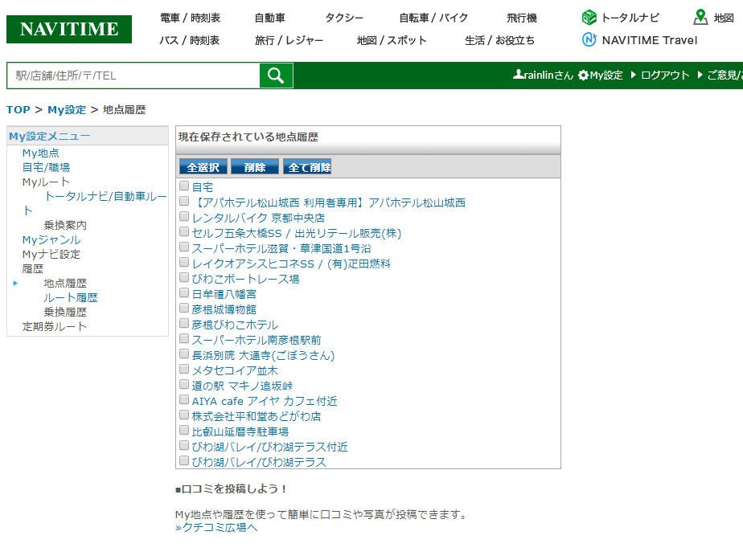
Task: Click the NAVITIME logo
Action: [x=68, y=30]
